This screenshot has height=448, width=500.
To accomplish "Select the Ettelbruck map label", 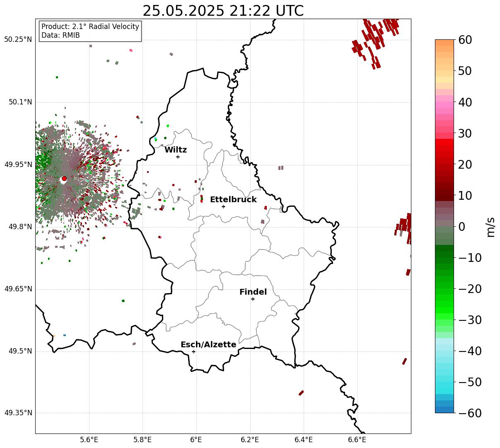I will pyautogui.click(x=233, y=200).
